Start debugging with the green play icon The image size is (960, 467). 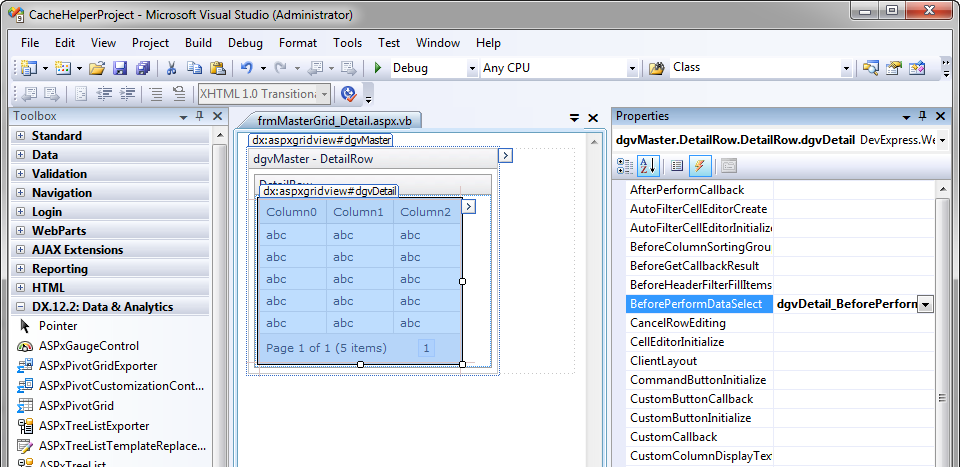click(378, 68)
